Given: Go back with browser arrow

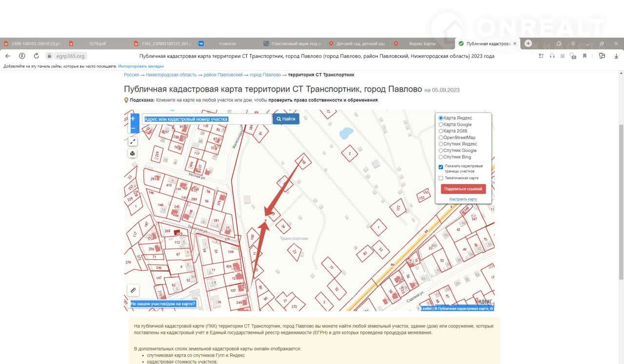Looking at the screenshot, I should (x=8, y=56).
